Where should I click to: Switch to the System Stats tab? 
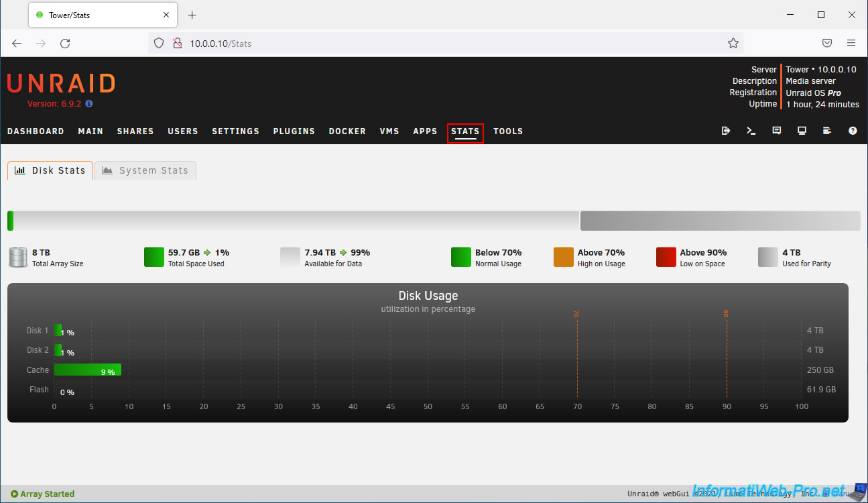pyautogui.click(x=145, y=170)
